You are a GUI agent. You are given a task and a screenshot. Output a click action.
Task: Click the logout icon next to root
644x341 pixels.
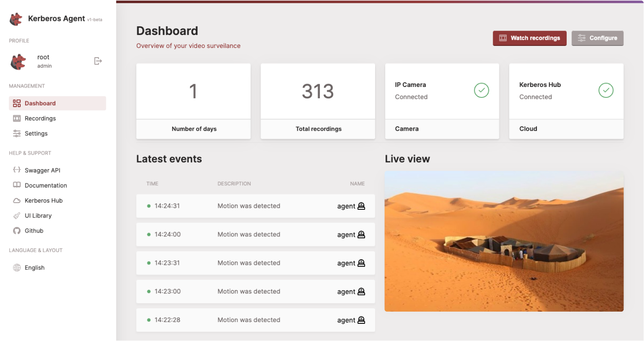(98, 61)
